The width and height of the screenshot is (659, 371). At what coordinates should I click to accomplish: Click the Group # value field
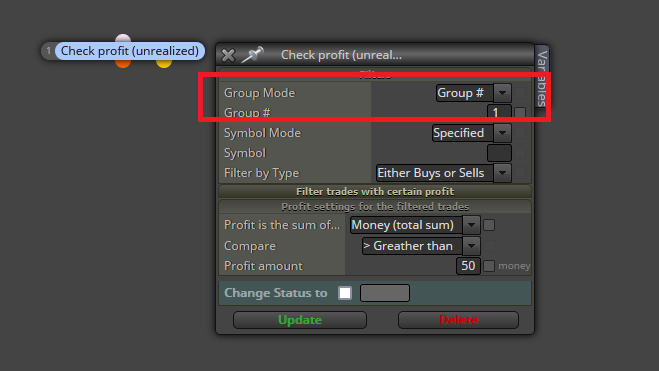499,112
